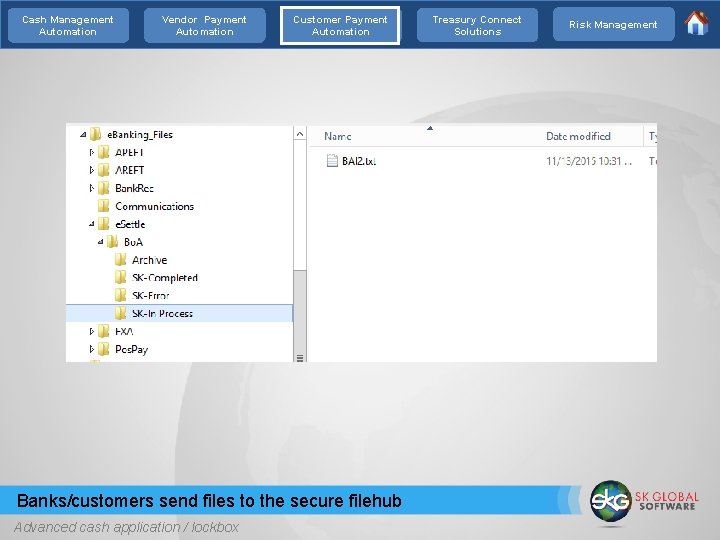720x540 pixels.
Task: Collapse the BoA folder node
Action: point(100,242)
